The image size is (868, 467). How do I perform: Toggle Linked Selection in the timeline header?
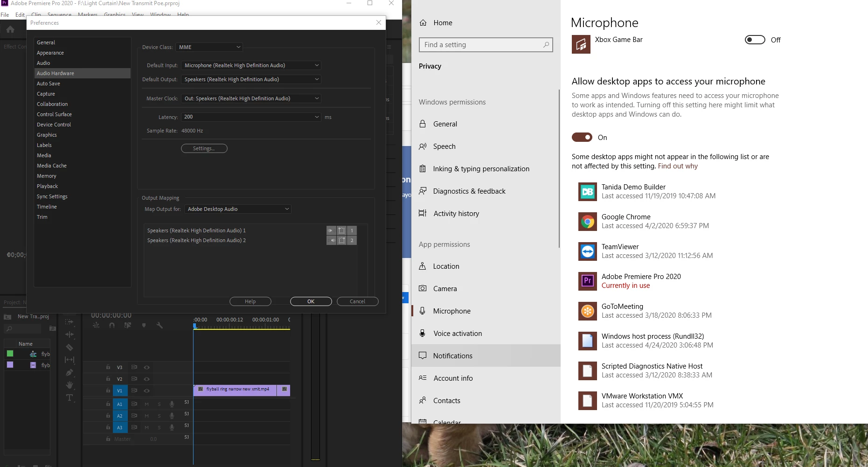click(127, 325)
